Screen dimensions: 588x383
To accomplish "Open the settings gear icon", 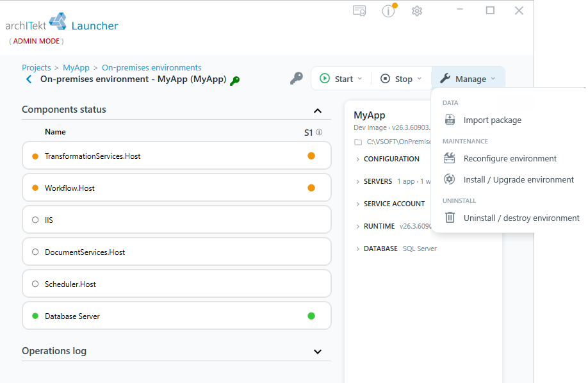I will pyautogui.click(x=416, y=11).
